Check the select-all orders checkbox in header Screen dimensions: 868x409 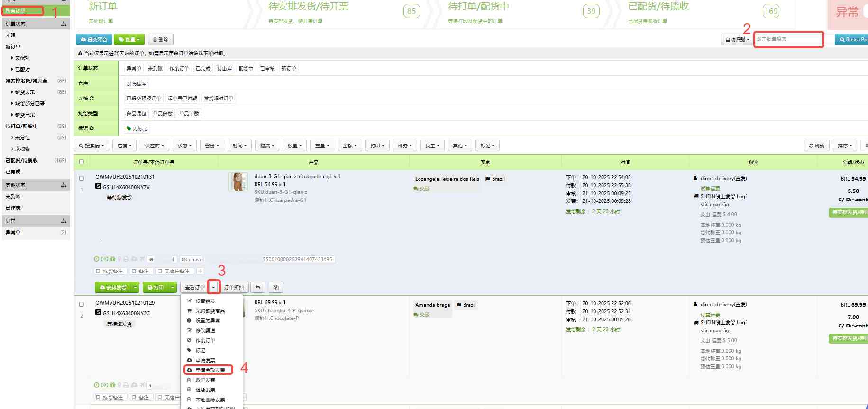82,162
